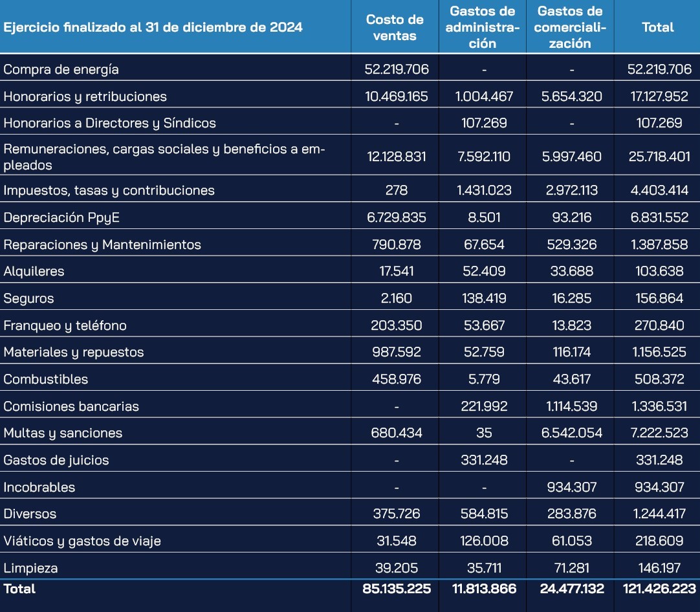This screenshot has width=700, height=612.
Task: Click the value 6.729.835
Action: [397, 217]
